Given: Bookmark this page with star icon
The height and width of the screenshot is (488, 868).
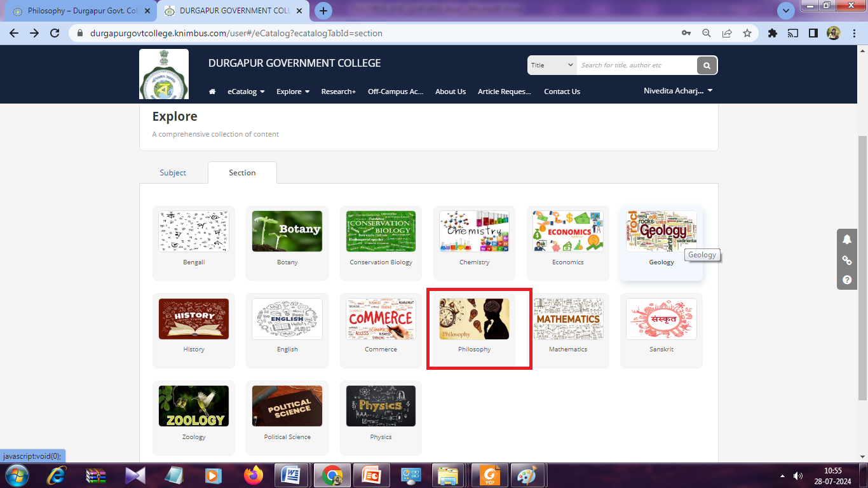Looking at the screenshot, I should (747, 33).
